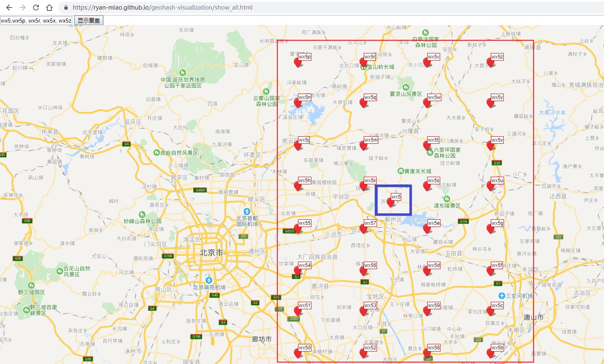The image size is (604, 364).
Task: Click the wx5f map marker
Action: tap(491, 271)
